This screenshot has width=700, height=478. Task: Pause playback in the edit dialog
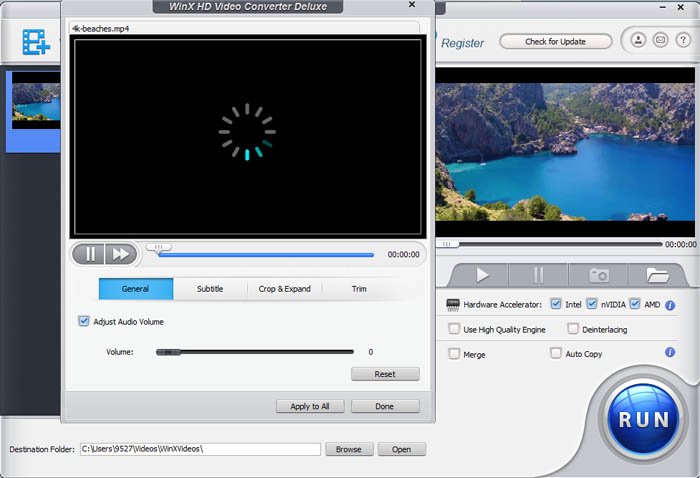point(89,254)
